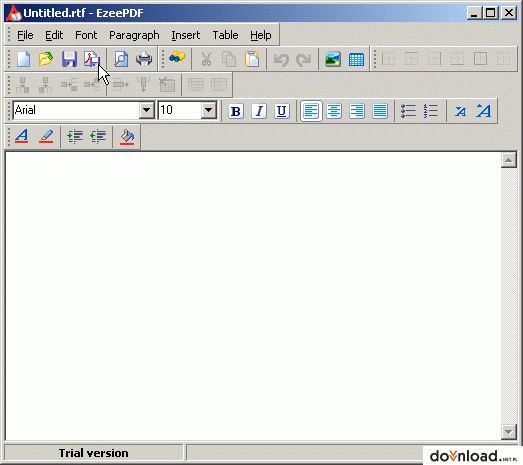Align text right
Viewport: 523px width, 465px height.
click(x=357, y=111)
